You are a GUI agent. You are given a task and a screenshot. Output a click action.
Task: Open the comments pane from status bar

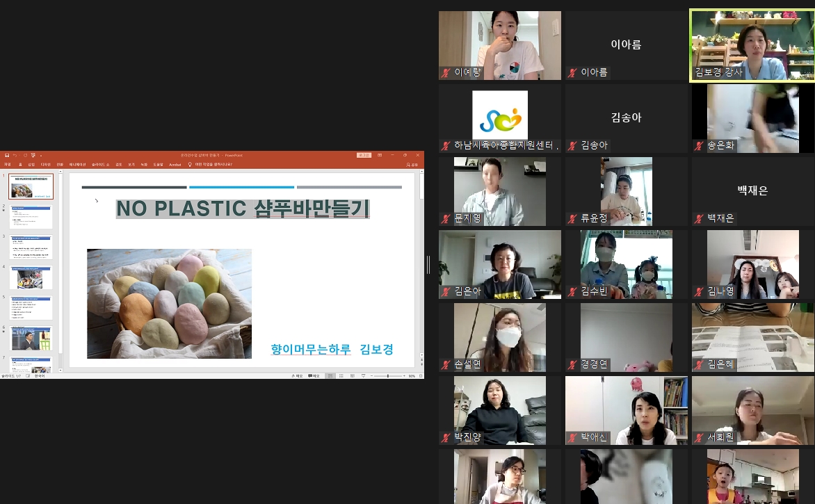point(314,375)
